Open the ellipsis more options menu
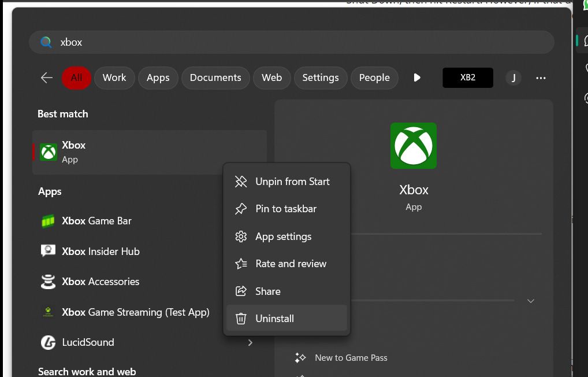Viewport: 588px width, 377px height. coord(541,77)
